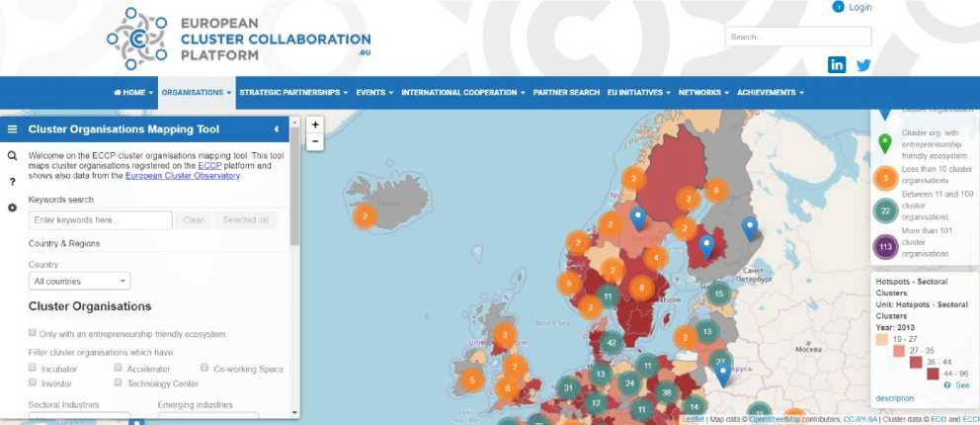Click the Iceland cluster marker 2

366,216
